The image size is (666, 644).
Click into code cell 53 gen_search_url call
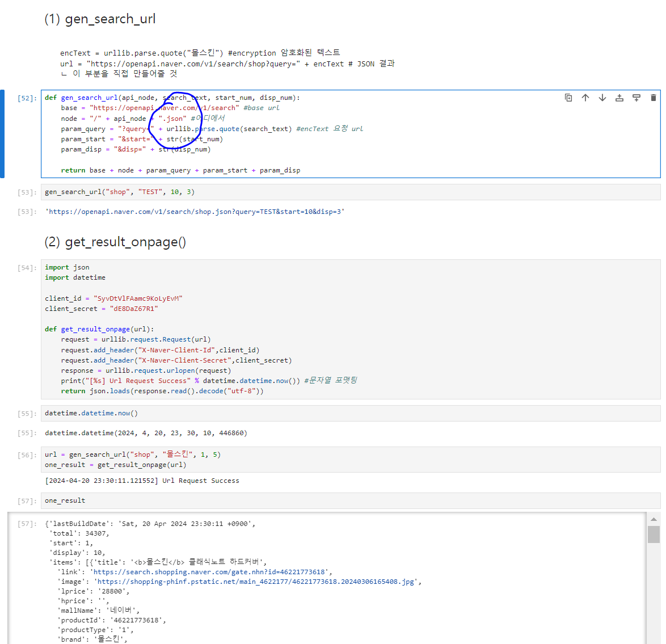coord(351,192)
